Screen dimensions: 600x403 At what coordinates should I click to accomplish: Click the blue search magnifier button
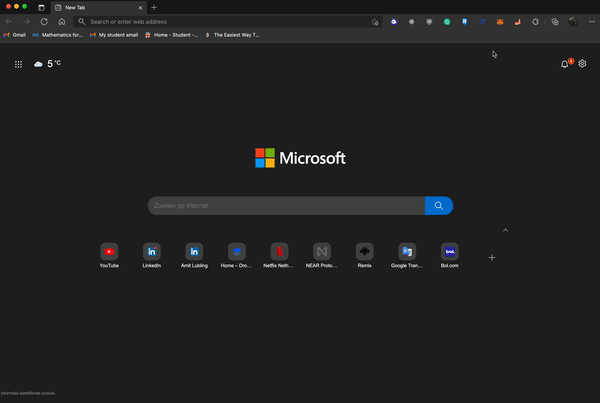tap(439, 206)
